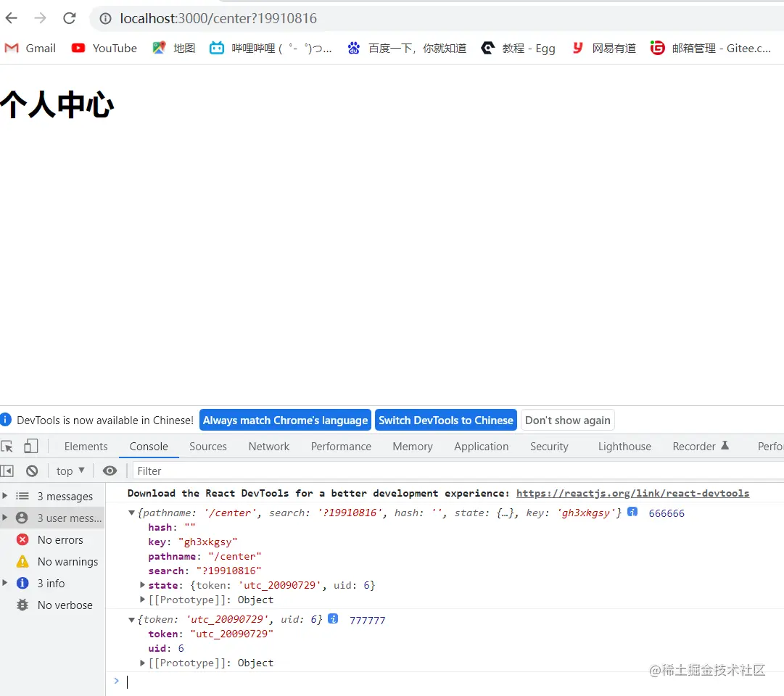Click the messages list icon in sidebar
The width and height of the screenshot is (784, 696).
click(x=22, y=496)
